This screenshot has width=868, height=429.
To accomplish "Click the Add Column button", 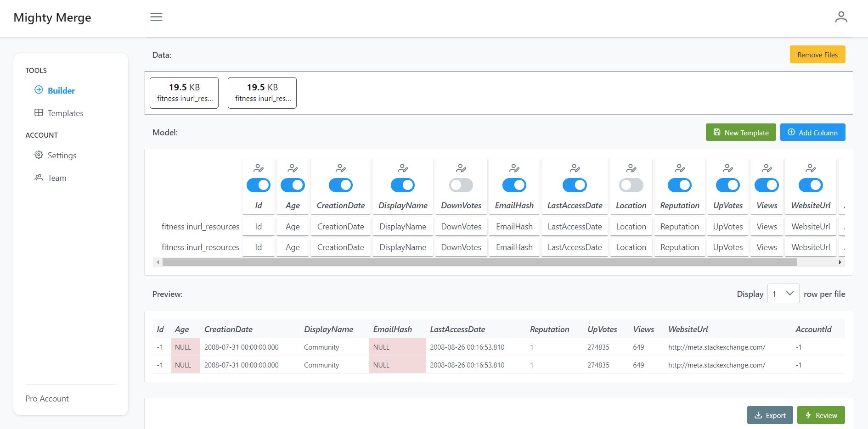I will 812,133.
